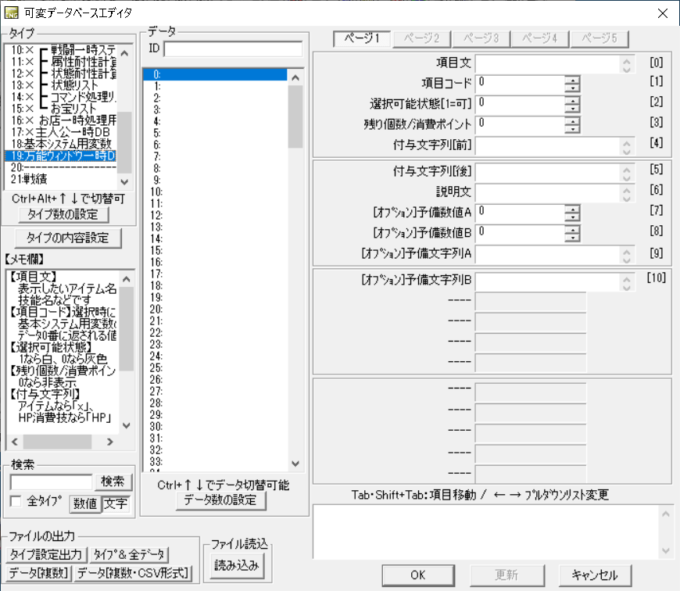Toggle the 全タイプ search checkbox
Image resolution: width=680 pixels, height=591 pixels.
click(x=15, y=502)
